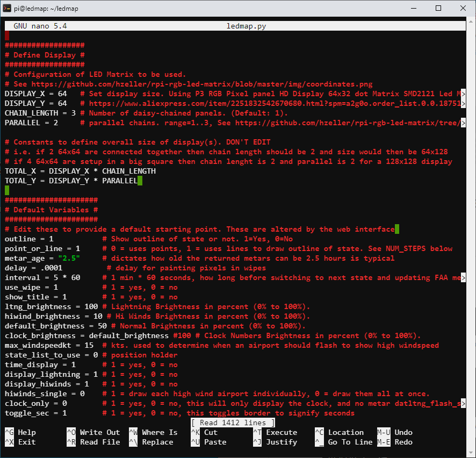Click the 'point_or_line = 1' line
The image size is (476, 458).
point(42,249)
